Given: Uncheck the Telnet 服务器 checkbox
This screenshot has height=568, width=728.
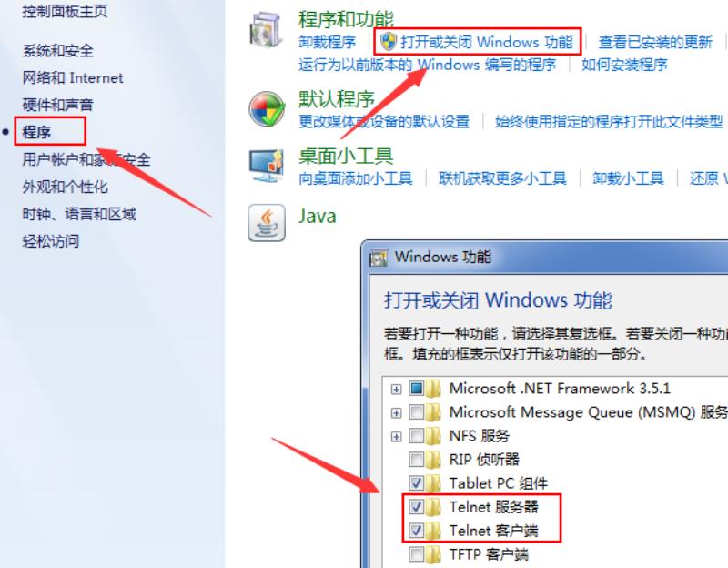Looking at the screenshot, I should click(417, 506).
